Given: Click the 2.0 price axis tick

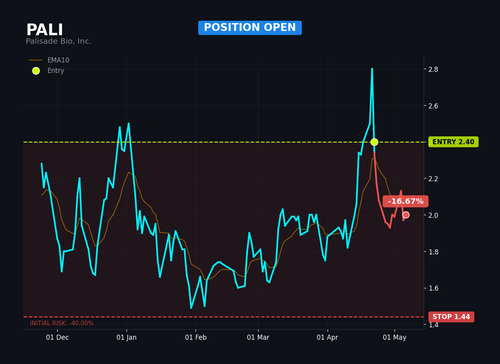Looking at the screenshot, I should [433, 215].
